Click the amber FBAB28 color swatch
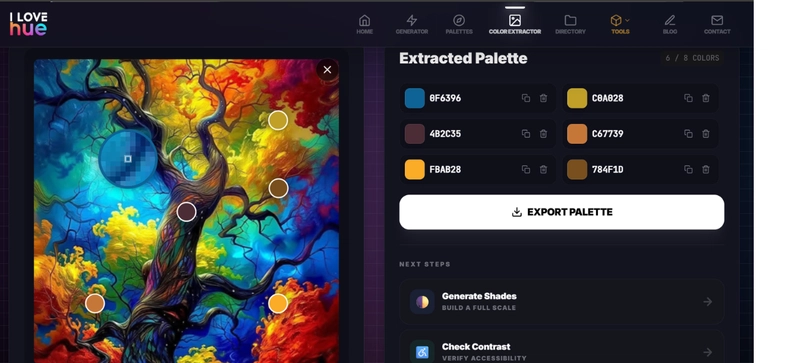Viewport: 799px width, 363px height. click(414, 169)
